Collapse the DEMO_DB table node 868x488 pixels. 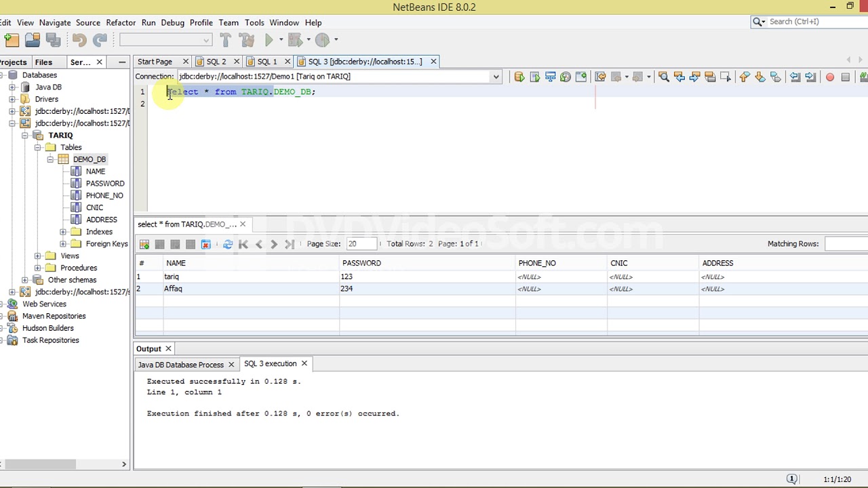pyautogui.click(x=50, y=159)
